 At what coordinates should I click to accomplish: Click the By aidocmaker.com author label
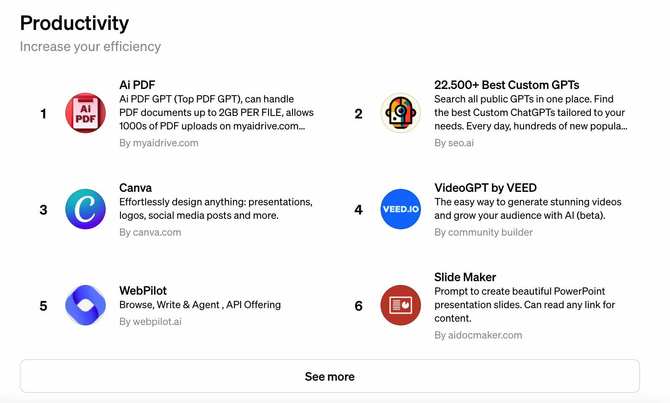pos(478,335)
